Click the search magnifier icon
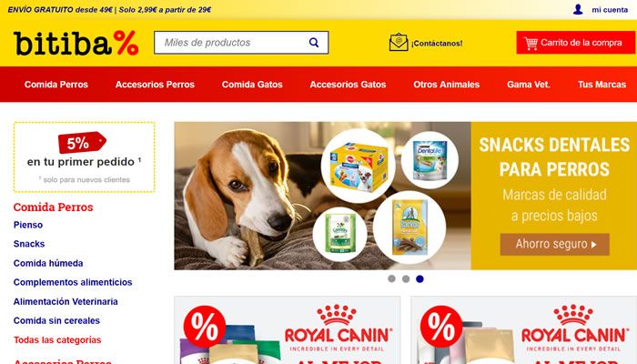 click(x=314, y=42)
